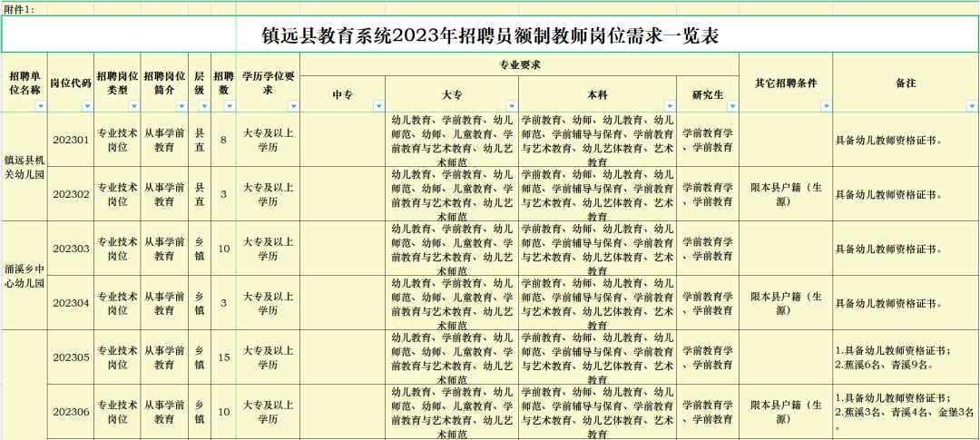This screenshot has width=980, height=440.
Task: Open the 岗位代码 column filter dropdown
Action: [87, 106]
